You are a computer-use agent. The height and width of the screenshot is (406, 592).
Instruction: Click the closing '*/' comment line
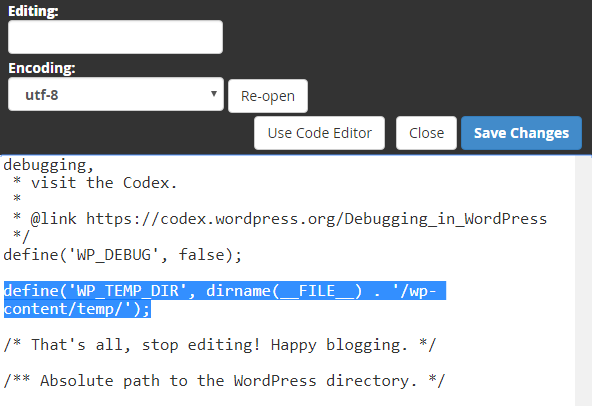point(21,237)
